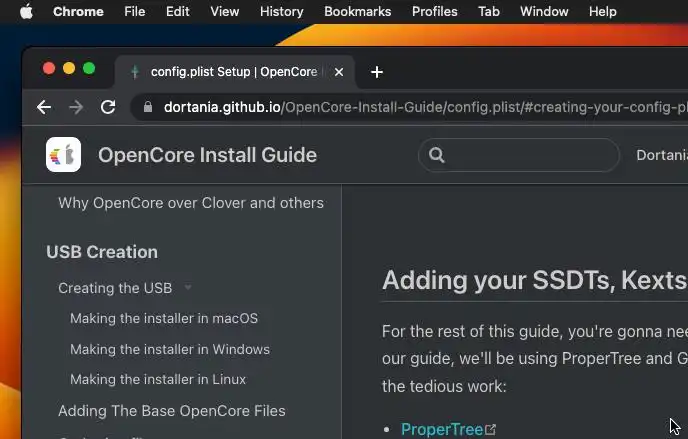Open Making the installer in Linux
Image resolution: width=688 pixels, height=439 pixels.
coord(158,379)
